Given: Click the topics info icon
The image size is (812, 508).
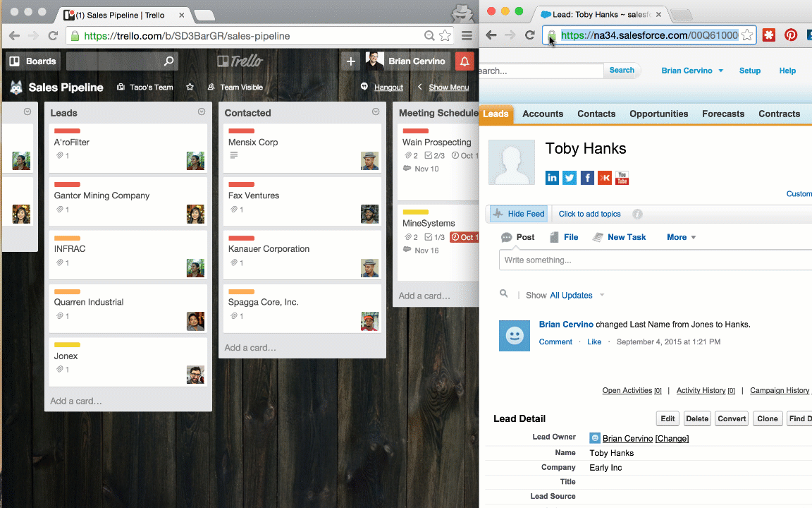Looking at the screenshot, I should (x=637, y=214).
